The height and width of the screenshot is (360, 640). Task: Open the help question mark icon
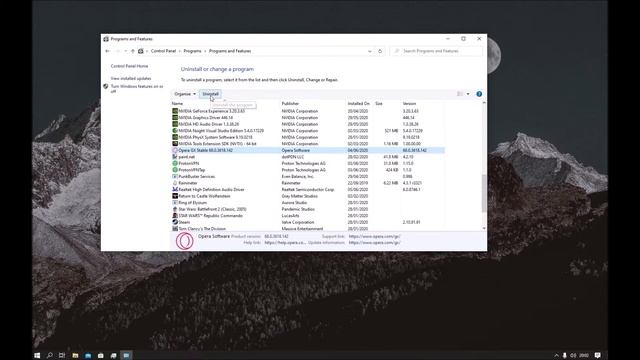click(479, 94)
